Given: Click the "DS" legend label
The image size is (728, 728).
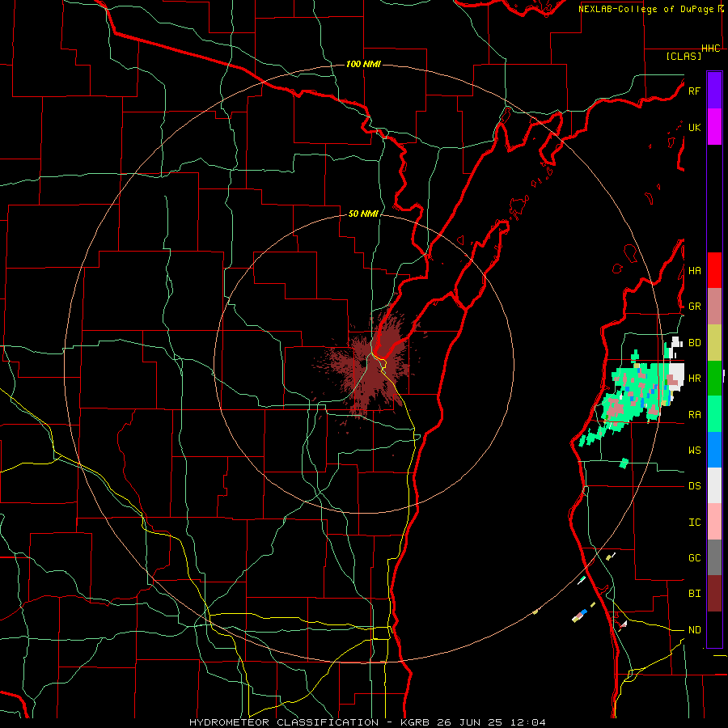Looking at the screenshot, I should click(x=694, y=486).
